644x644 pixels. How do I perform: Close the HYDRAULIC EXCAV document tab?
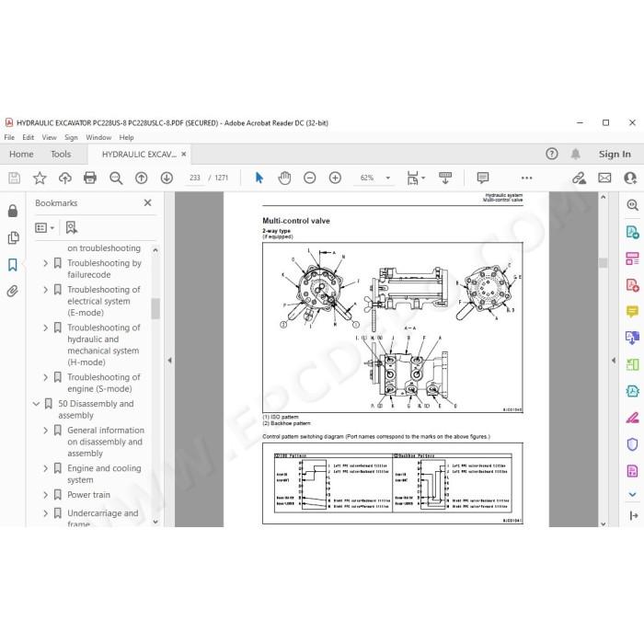point(184,154)
